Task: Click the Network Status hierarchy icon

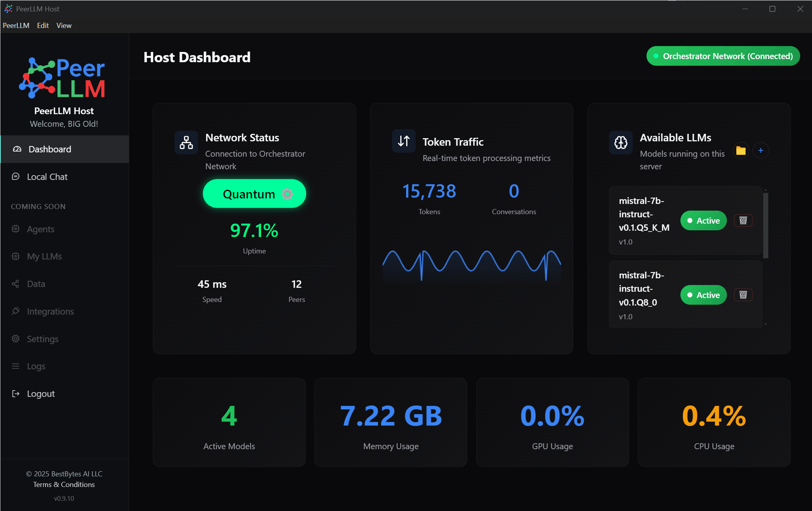Action: pyautogui.click(x=186, y=142)
